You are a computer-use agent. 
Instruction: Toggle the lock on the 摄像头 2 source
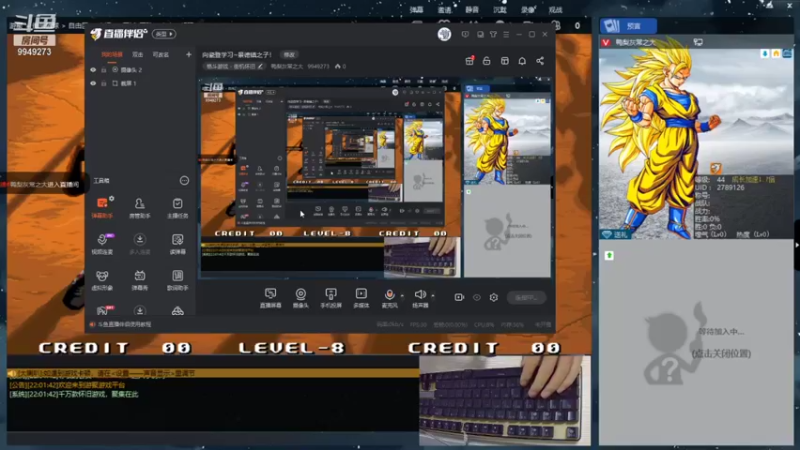click(104, 70)
